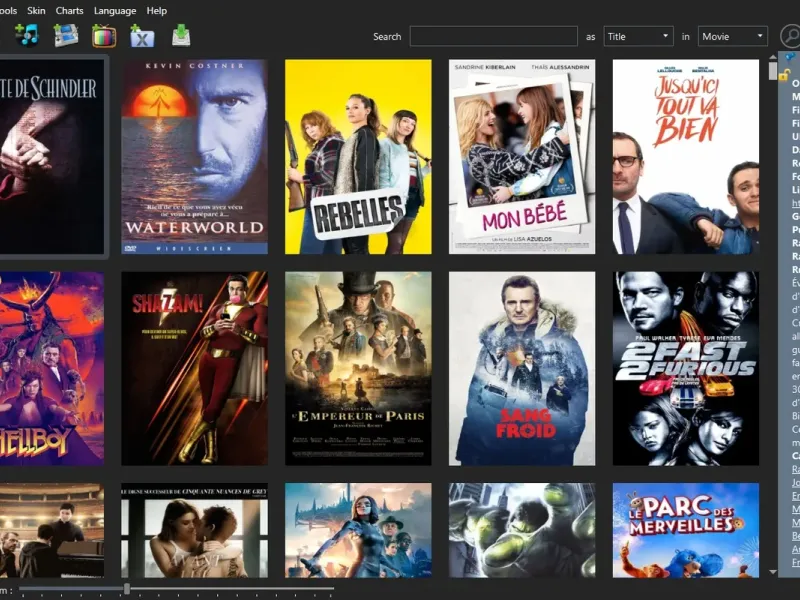Select the Jusqu'ici tout va bien poster
Viewport: 800px width, 600px height.
pos(686,157)
